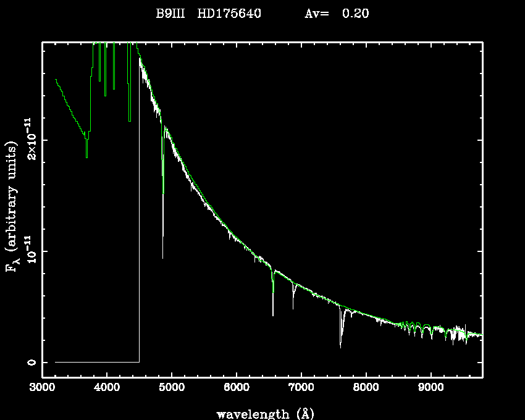The image size is (525, 420).
Task: Click the Av= 0.20 extinction value
Action: click(337, 14)
